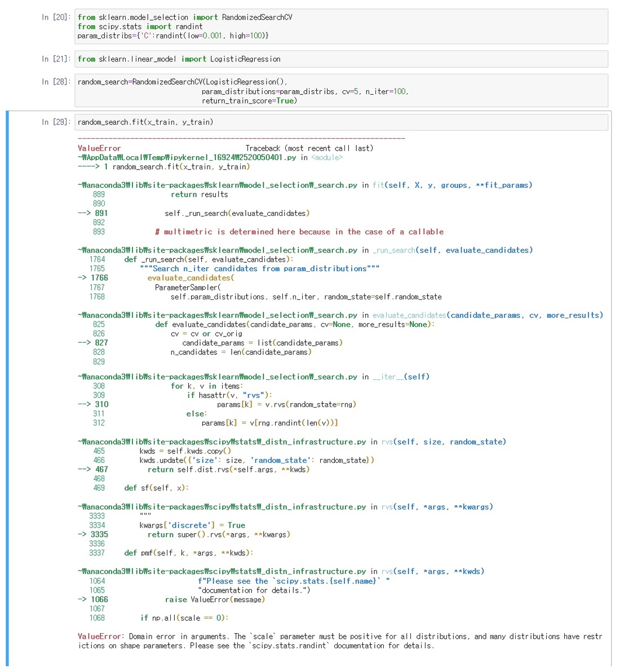Click line 1066 raise ValueError(message)
Screen dimensions: 620x672
point(215,600)
